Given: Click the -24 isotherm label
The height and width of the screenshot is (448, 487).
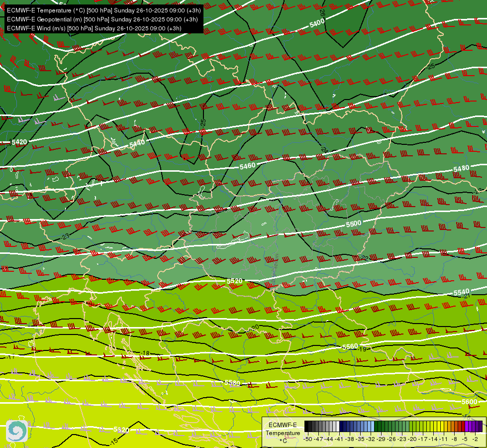Looking at the screenshot, I should coord(324,150).
